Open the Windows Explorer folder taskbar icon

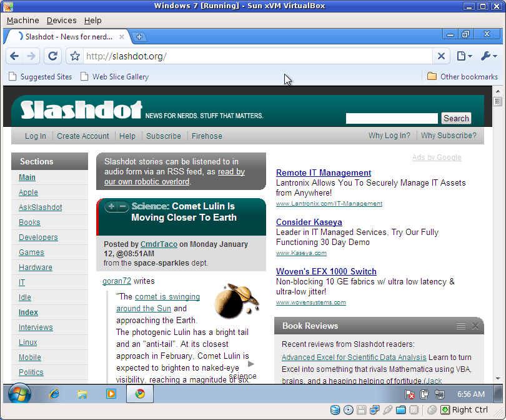[82, 394]
